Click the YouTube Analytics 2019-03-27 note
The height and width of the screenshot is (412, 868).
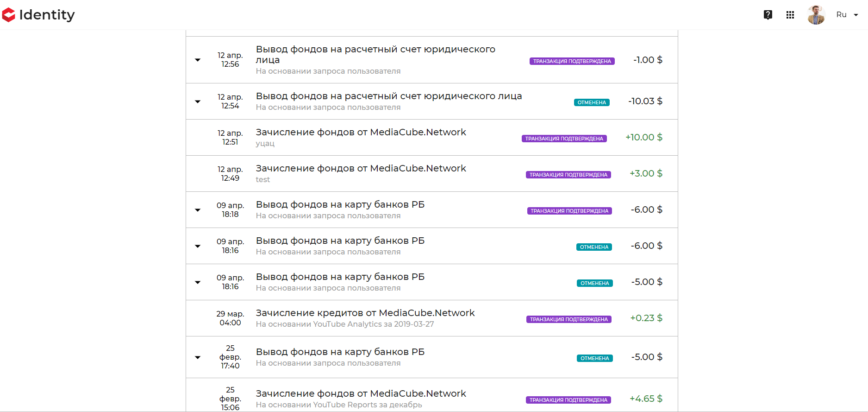click(345, 324)
